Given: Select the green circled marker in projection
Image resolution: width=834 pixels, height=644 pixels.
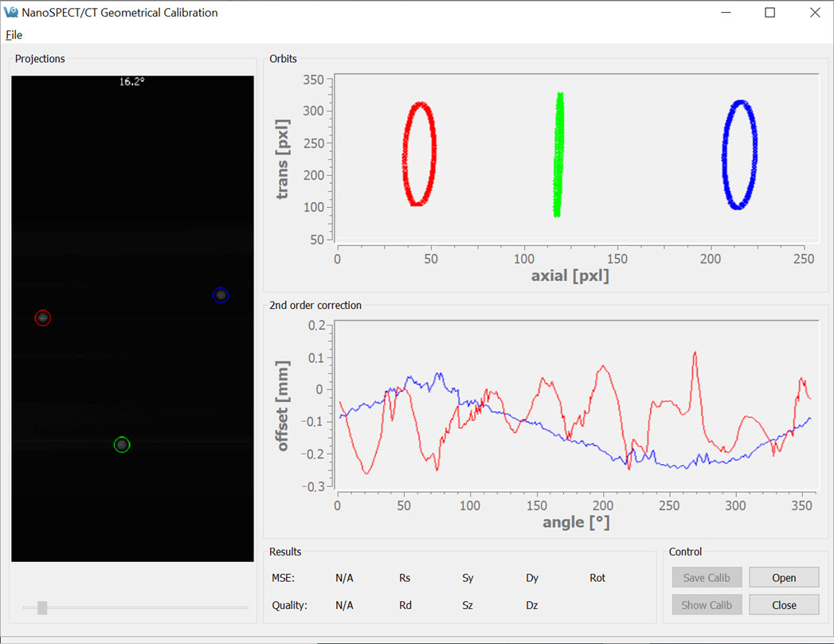Looking at the screenshot, I should [121, 445].
